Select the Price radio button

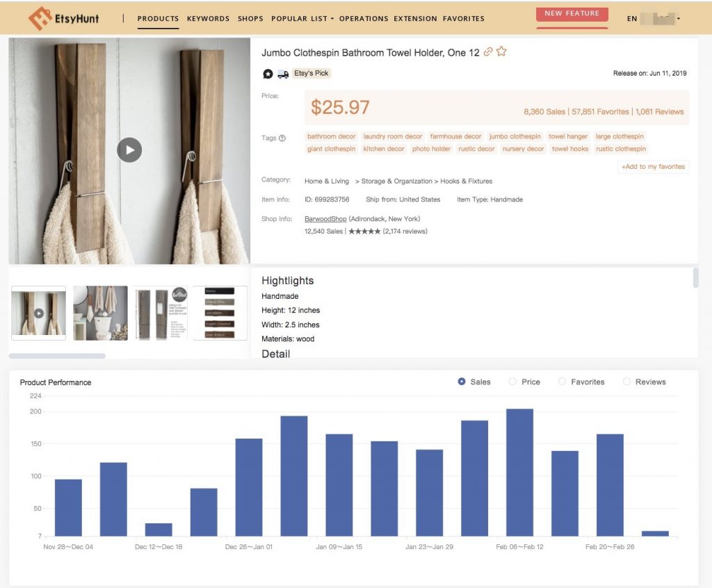pyautogui.click(x=512, y=382)
